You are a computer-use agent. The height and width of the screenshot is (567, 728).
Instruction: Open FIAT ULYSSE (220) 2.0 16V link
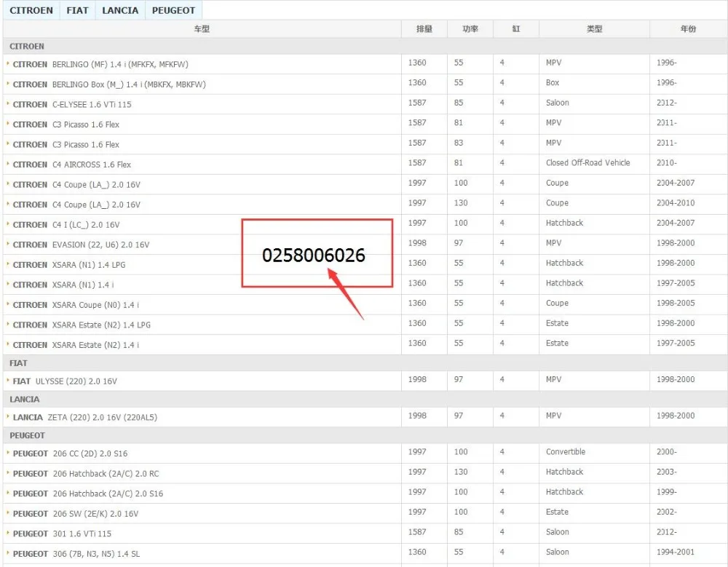(65, 381)
